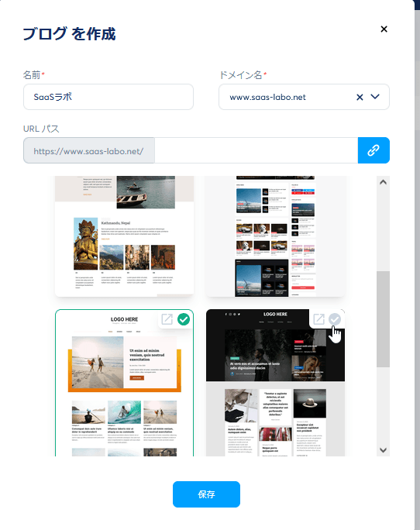Viewport: 420px width, 530px height.
Task: Click the URL パス input field
Action: tap(256, 150)
